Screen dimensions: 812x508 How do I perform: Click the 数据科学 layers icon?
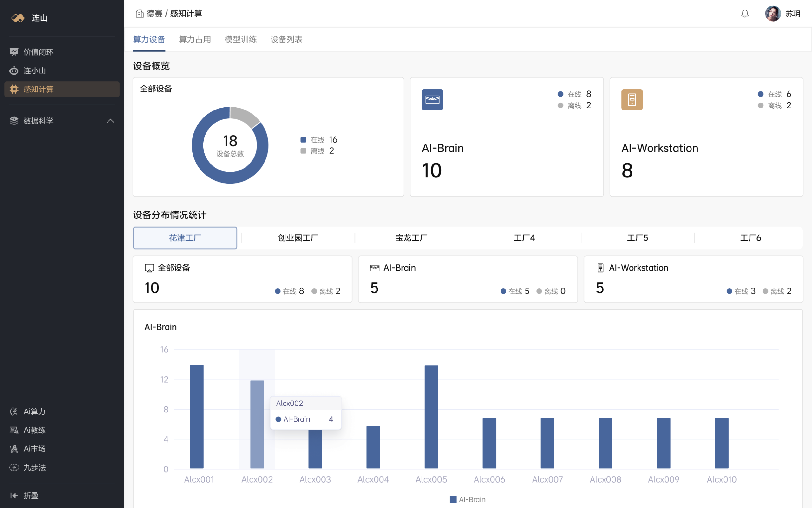tap(14, 121)
